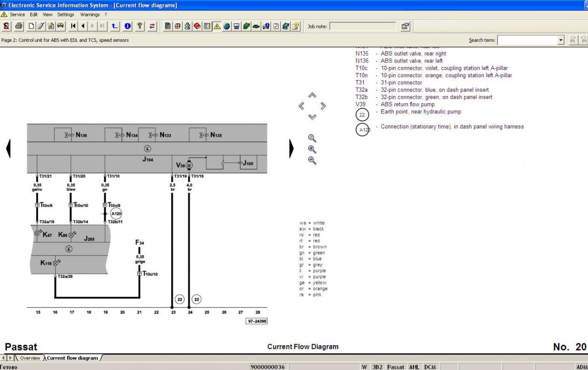Pan the diagram up with the up chevron

pyautogui.click(x=312, y=95)
